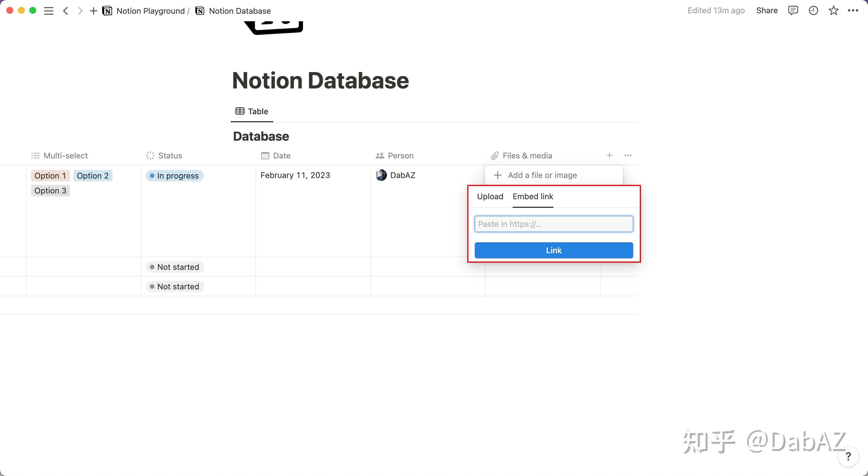The height and width of the screenshot is (476, 868).
Task: Click the blue Link button
Action: tap(553, 250)
